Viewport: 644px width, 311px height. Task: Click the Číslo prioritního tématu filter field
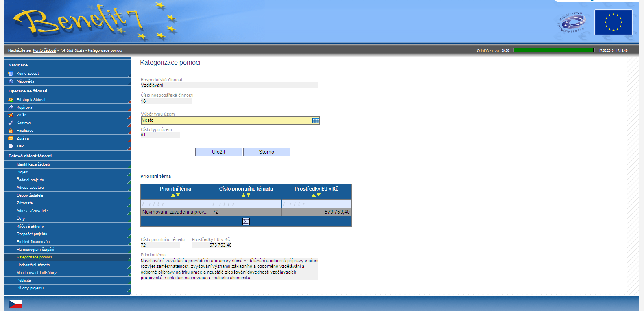pos(246,204)
